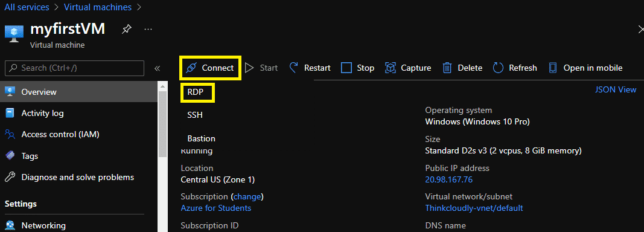Collapse the sidebar with double chevron
The image size is (644, 232).
(157, 68)
